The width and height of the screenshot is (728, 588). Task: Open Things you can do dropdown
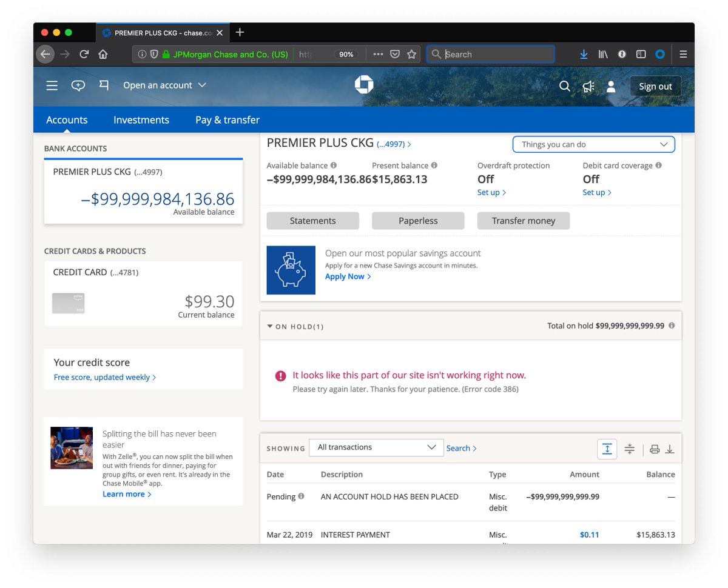click(593, 144)
